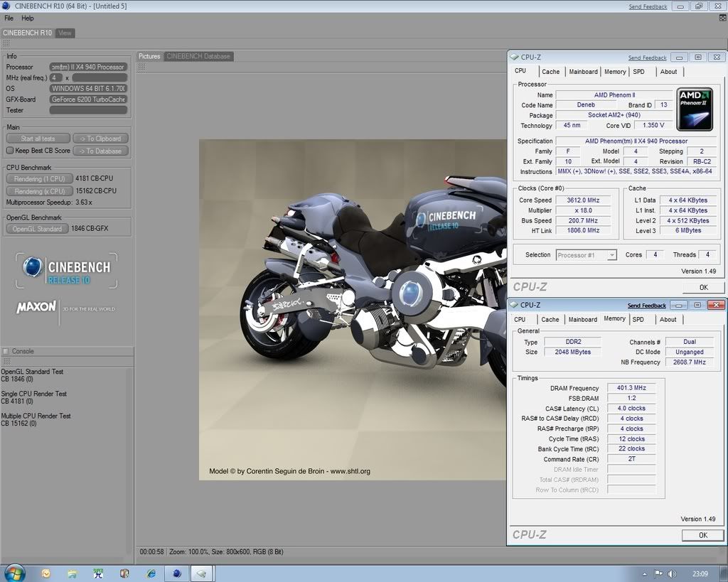Click the NB Frequency 2608.7 MHz value
The height and width of the screenshot is (582, 728).
(x=690, y=362)
